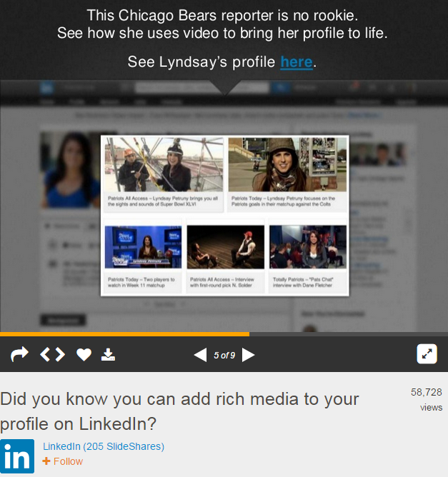
Task: Follow the LinkedIn account
Action: (63, 461)
